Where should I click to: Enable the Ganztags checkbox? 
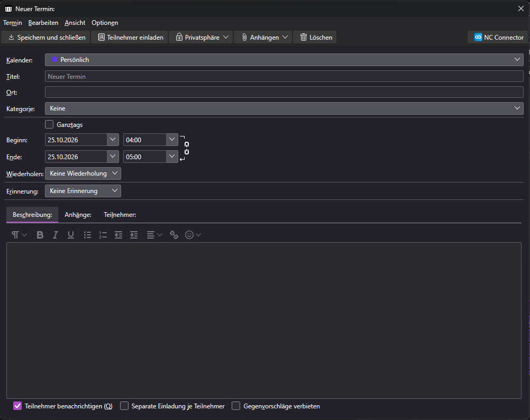(x=49, y=124)
